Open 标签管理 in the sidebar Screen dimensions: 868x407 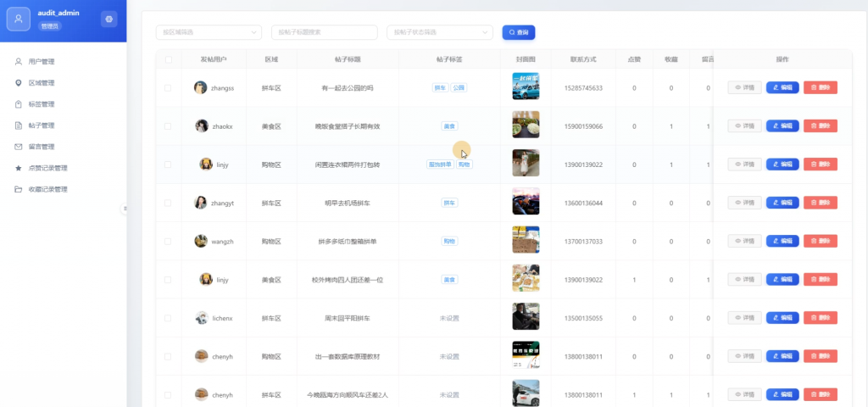(42, 104)
